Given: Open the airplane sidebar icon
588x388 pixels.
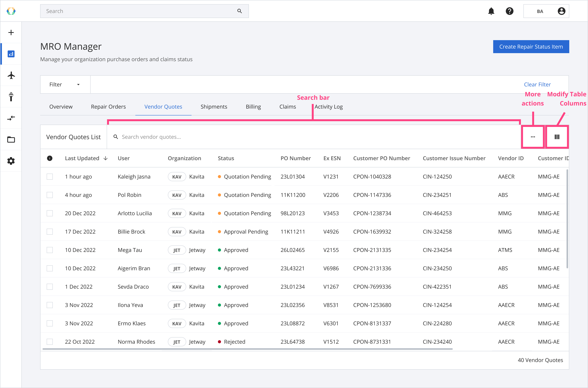Looking at the screenshot, I should 11,75.
